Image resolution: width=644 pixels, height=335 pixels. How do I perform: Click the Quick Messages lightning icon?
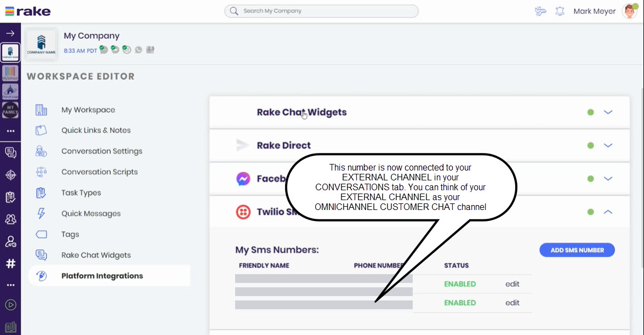coord(41,213)
